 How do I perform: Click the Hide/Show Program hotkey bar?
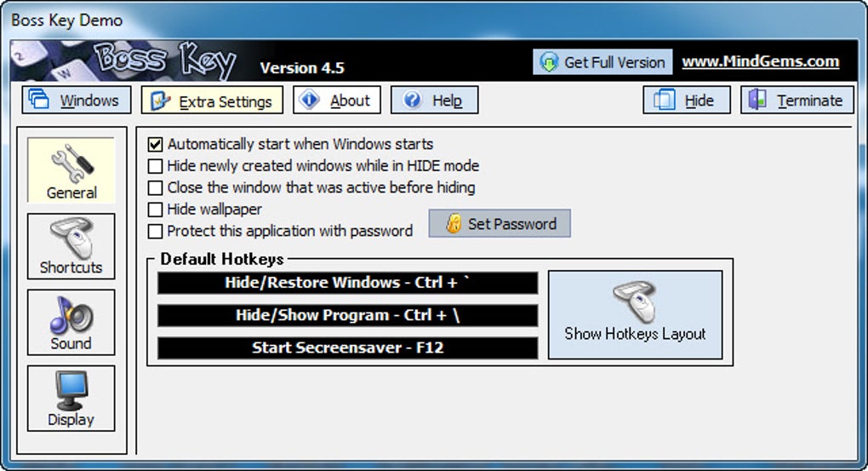point(348,315)
